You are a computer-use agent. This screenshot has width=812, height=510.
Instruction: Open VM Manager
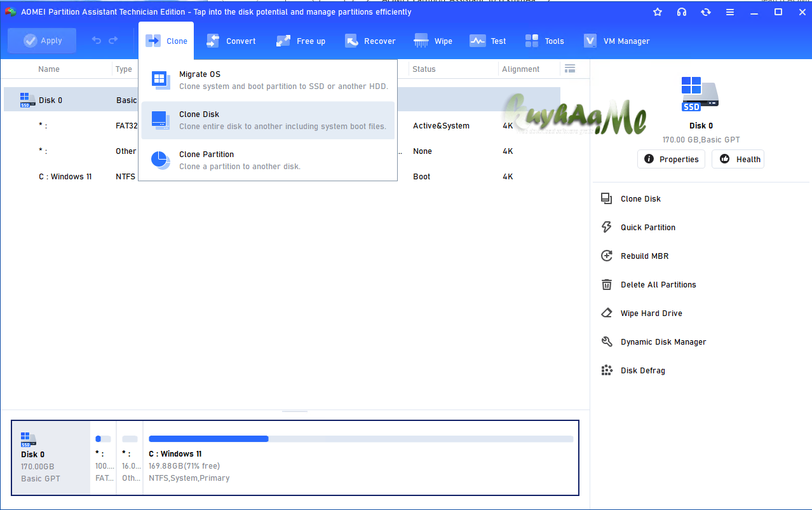click(616, 41)
